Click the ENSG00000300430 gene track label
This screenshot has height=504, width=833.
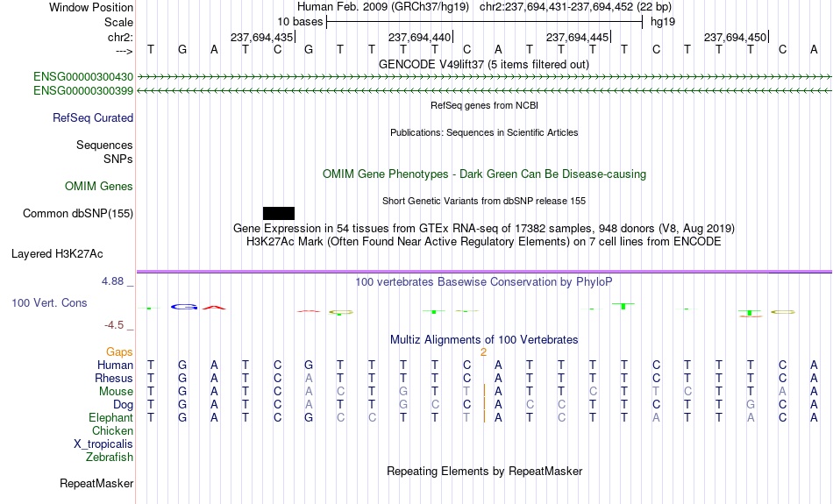pos(83,77)
